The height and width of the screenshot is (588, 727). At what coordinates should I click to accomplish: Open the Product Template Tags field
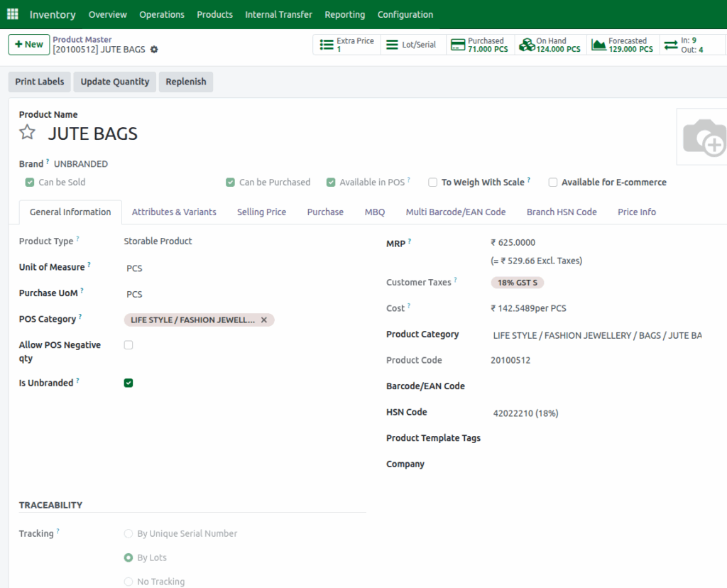[540, 438]
